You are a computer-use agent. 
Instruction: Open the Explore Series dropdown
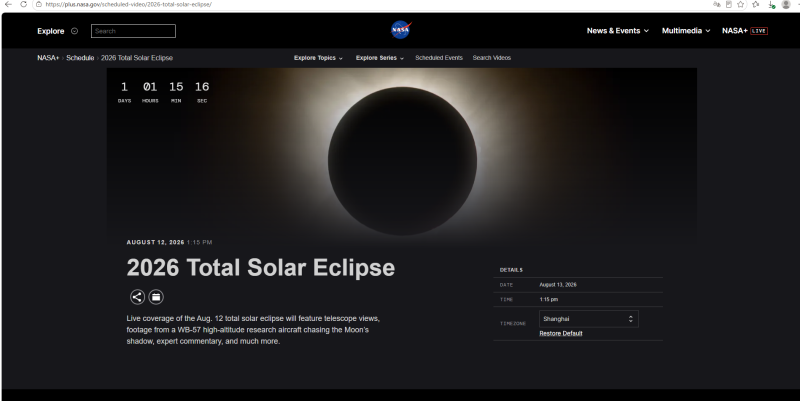point(380,58)
